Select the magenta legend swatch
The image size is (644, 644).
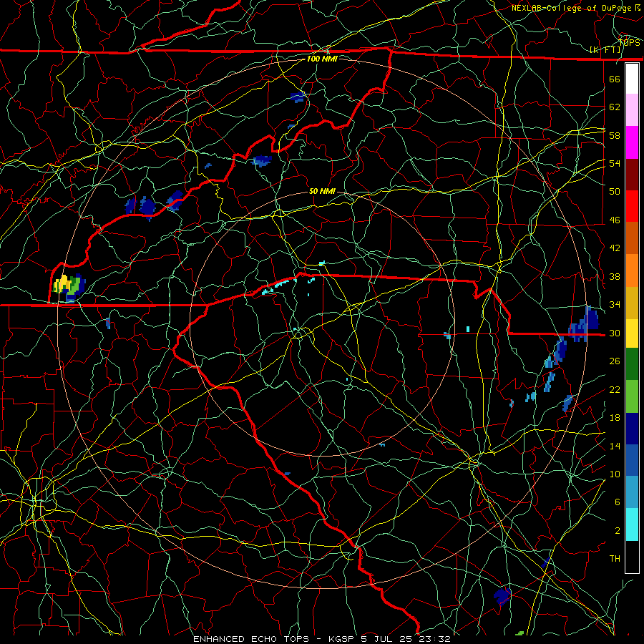coord(632,142)
